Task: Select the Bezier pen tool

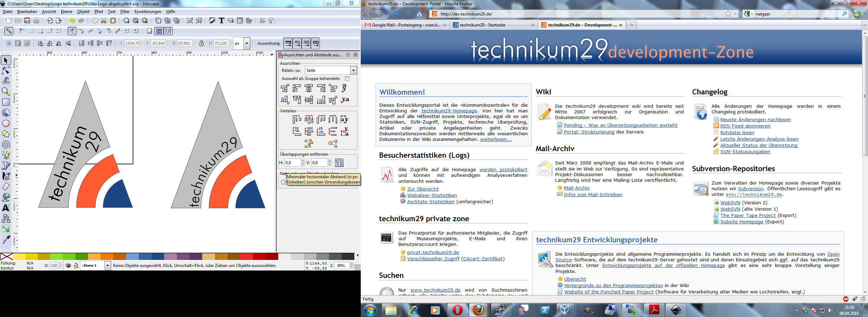Action: 6,165
